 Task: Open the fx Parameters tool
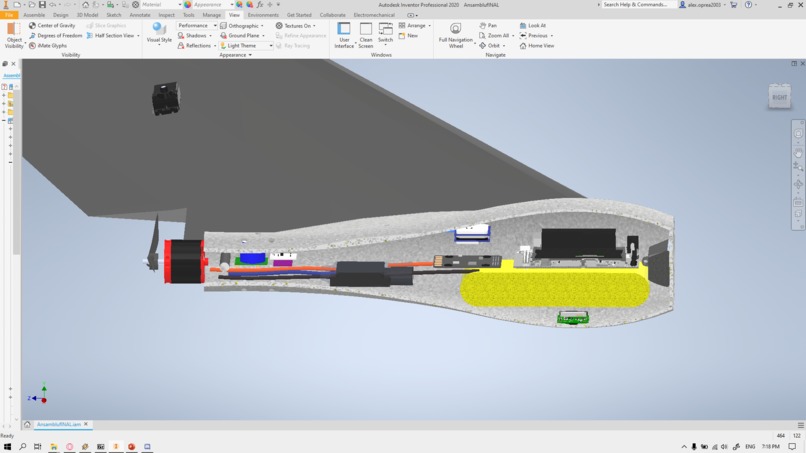(x=260, y=5)
